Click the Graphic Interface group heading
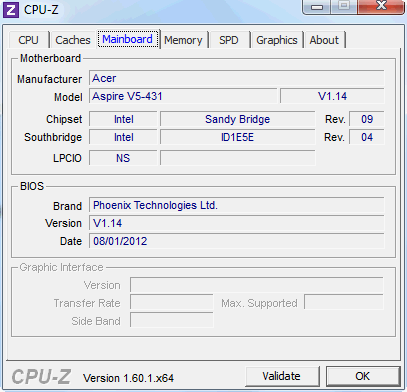Screen dimensions: 407x392 tap(61, 267)
